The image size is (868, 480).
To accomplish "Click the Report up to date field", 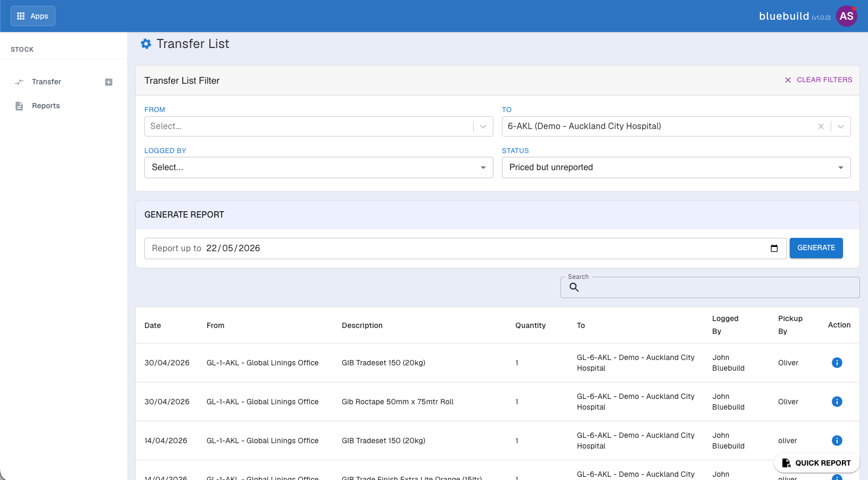I will click(465, 249).
